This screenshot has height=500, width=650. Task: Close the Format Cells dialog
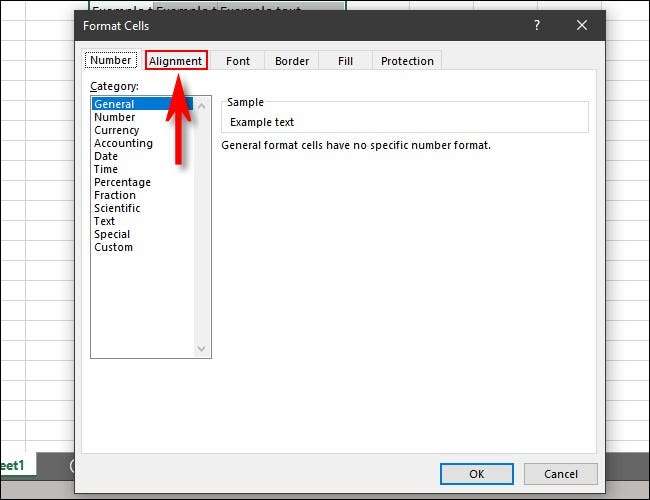click(x=582, y=25)
